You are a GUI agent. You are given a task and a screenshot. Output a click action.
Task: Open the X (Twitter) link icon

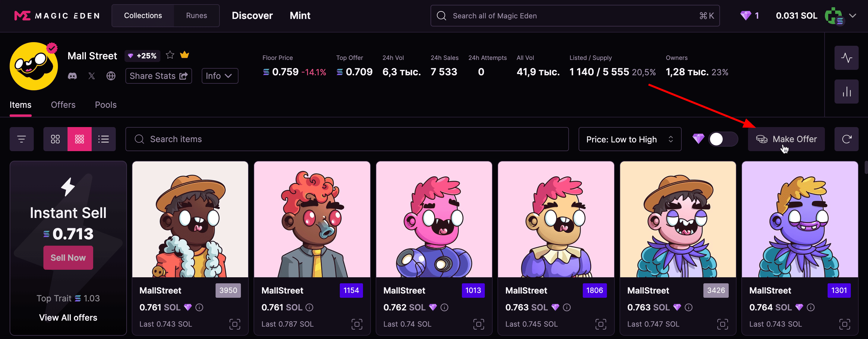tap(92, 76)
